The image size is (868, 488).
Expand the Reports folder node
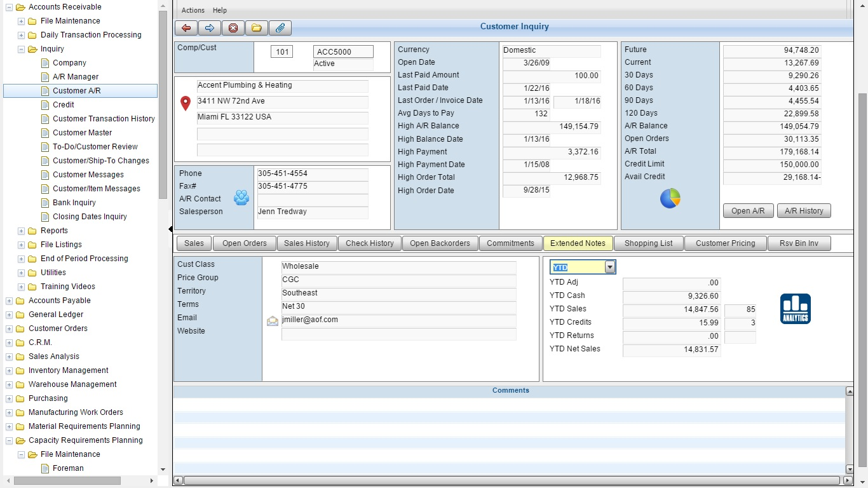21,231
